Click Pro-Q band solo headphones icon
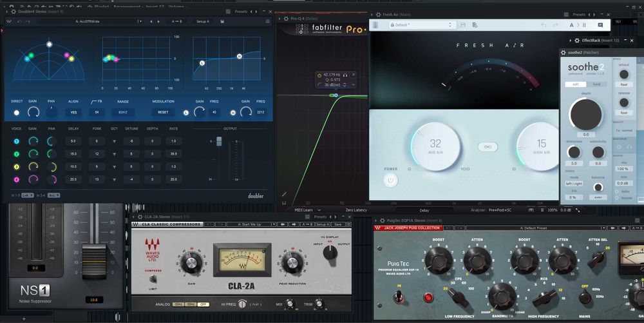The height and width of the screenshot is (323, 644). click(x=345, y=75)
